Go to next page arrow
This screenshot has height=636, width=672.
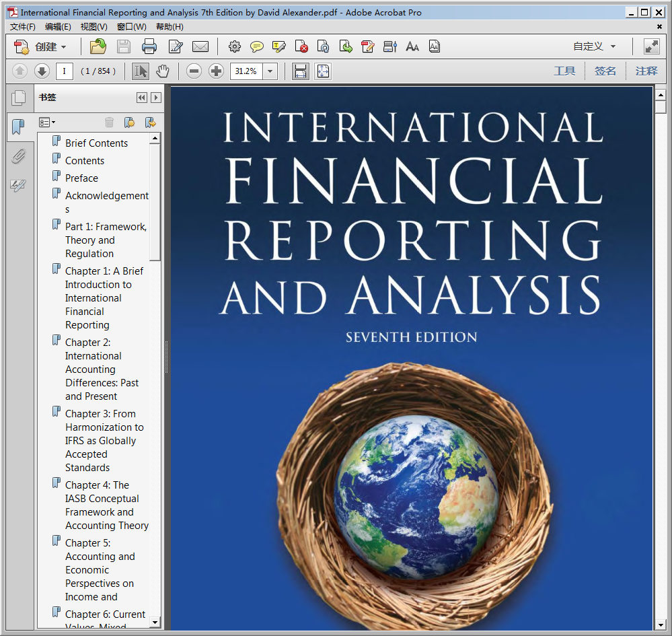42,71
